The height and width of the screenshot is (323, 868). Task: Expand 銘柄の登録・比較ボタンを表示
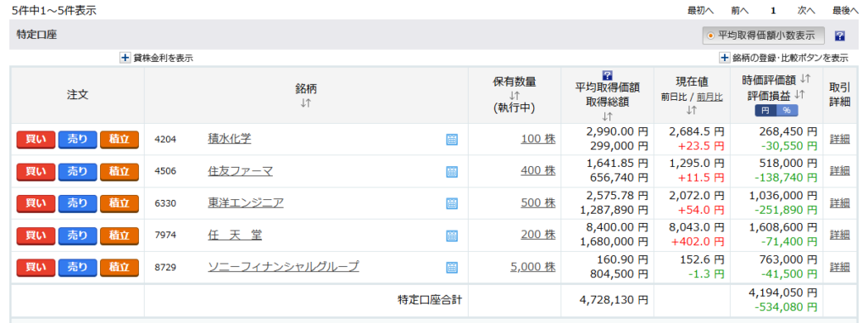coord(724,58)
